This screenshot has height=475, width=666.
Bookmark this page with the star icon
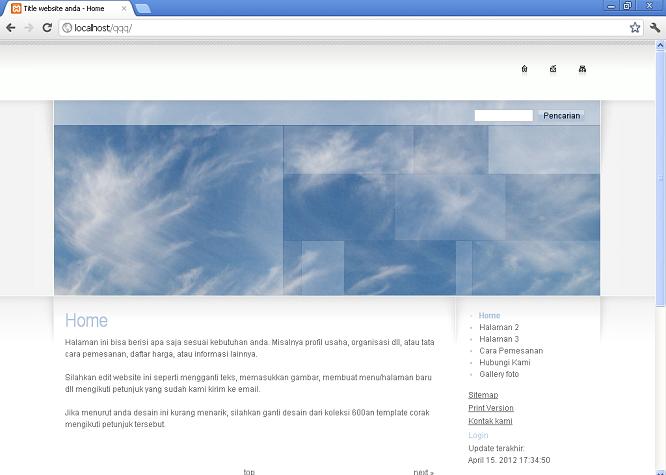click(x=635, y=28)
